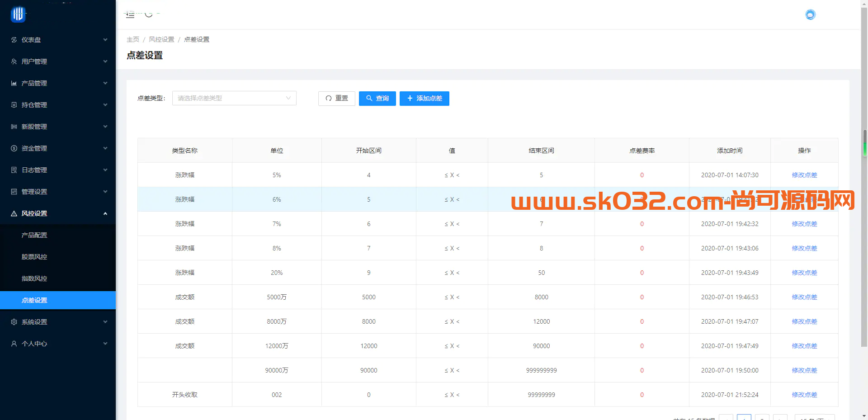Expand the 日志管理 menu arrow
868x420 pixels.
[105, 170]
